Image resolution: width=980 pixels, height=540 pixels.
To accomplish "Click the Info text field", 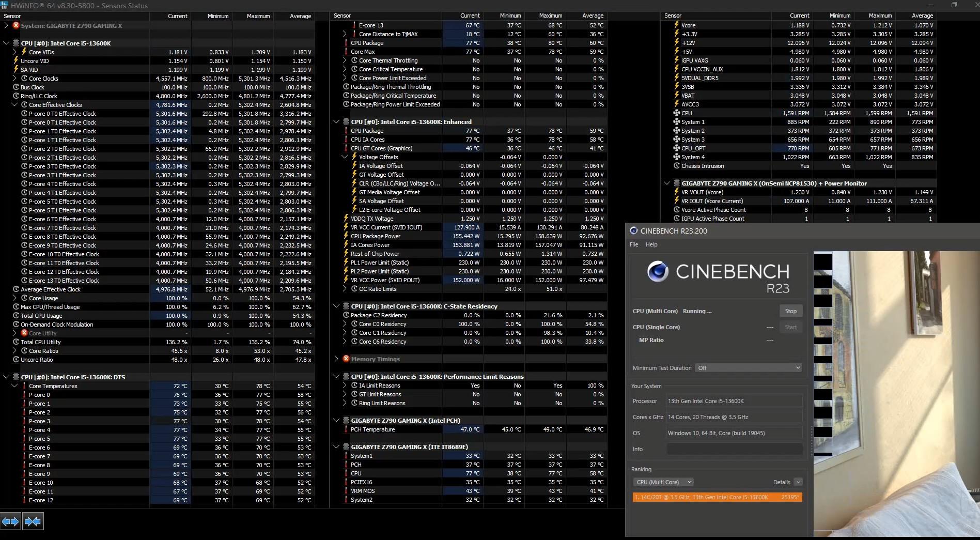I will point(734,449).
